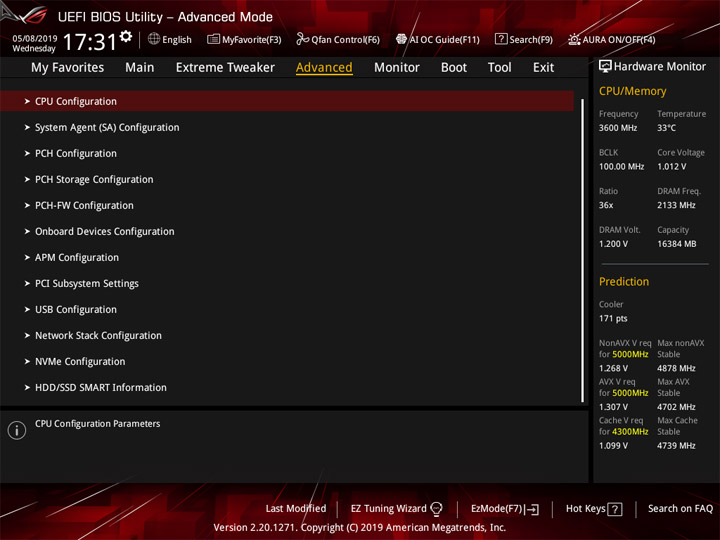
Task: Expand PCH-FW Configuration arrow
Action: tap(27, 205)
